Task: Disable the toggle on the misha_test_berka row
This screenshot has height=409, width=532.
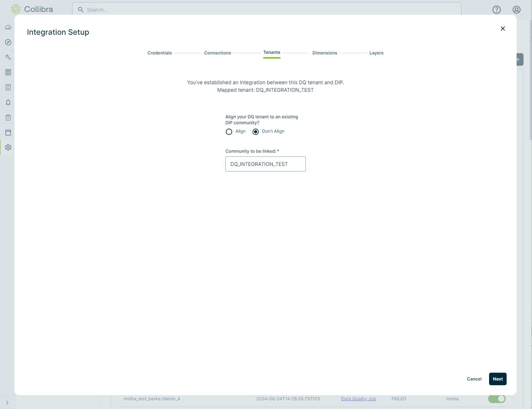Action: [x=497, y=399]
